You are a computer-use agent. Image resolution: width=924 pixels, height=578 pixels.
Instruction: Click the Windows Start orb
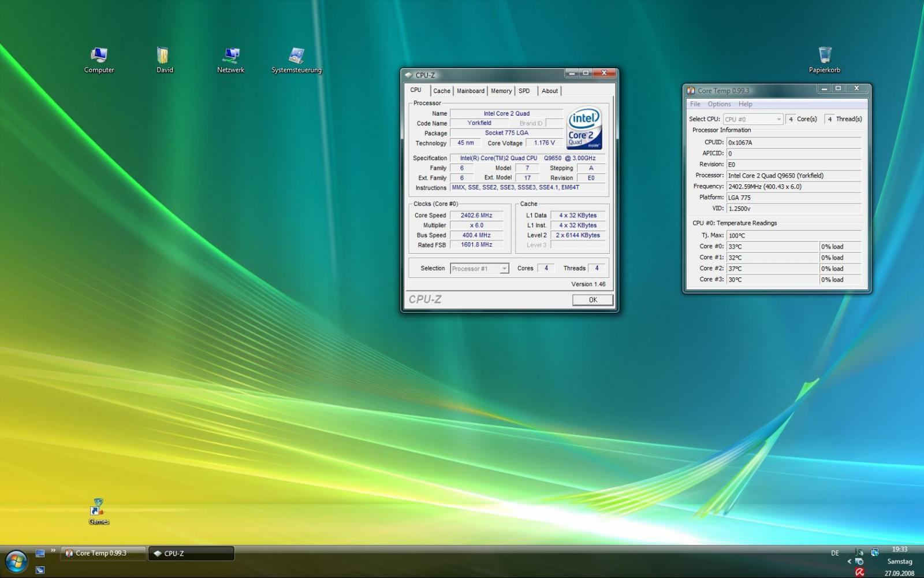coord(16,561)
